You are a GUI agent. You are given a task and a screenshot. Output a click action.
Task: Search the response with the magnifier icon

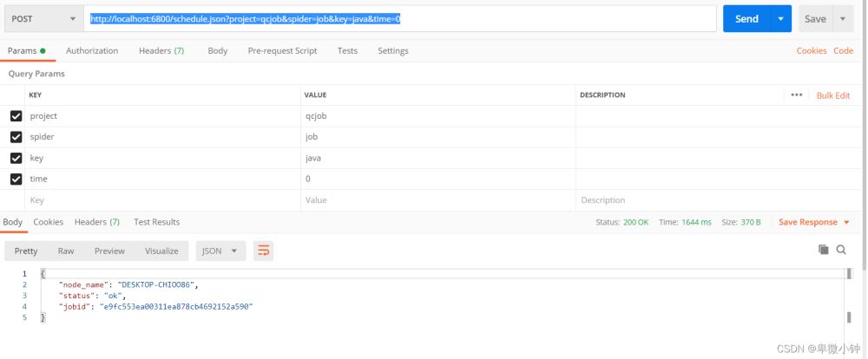[841, 250]
